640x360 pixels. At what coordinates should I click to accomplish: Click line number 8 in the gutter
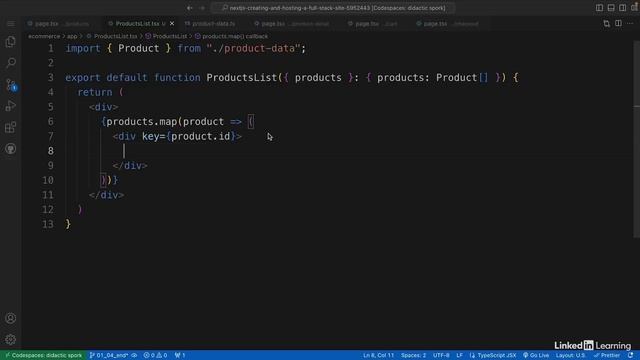tap(51, 151)
